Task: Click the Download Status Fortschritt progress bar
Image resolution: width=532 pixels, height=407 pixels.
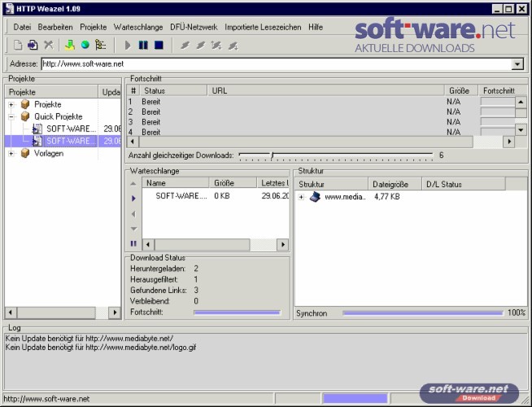Action: [238, 313]
